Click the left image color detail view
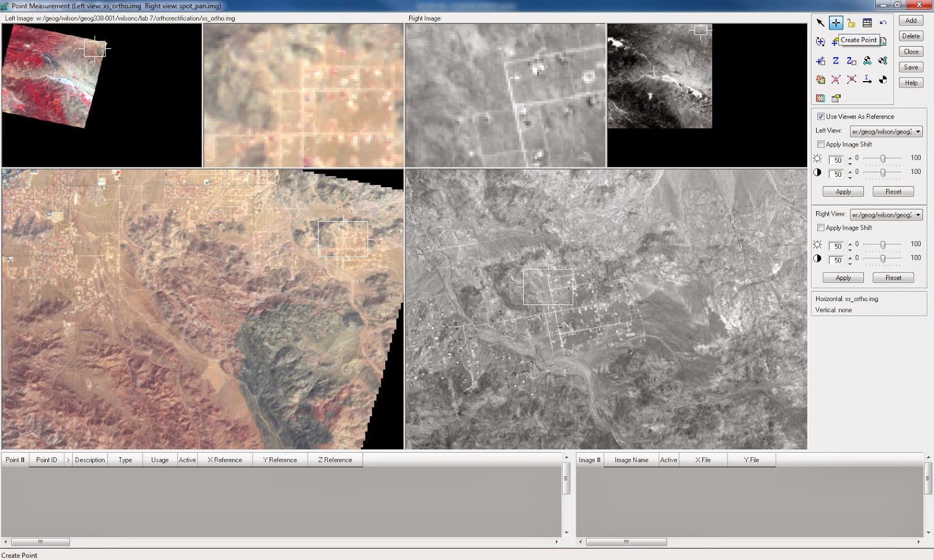This screenshot has height=560, width=934. coord(303,96)
